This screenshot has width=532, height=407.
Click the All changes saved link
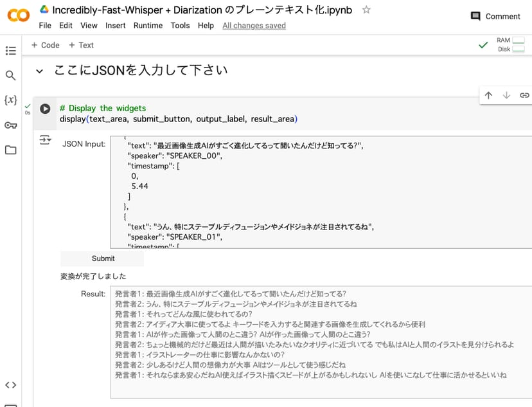click(x=254, y=26)
